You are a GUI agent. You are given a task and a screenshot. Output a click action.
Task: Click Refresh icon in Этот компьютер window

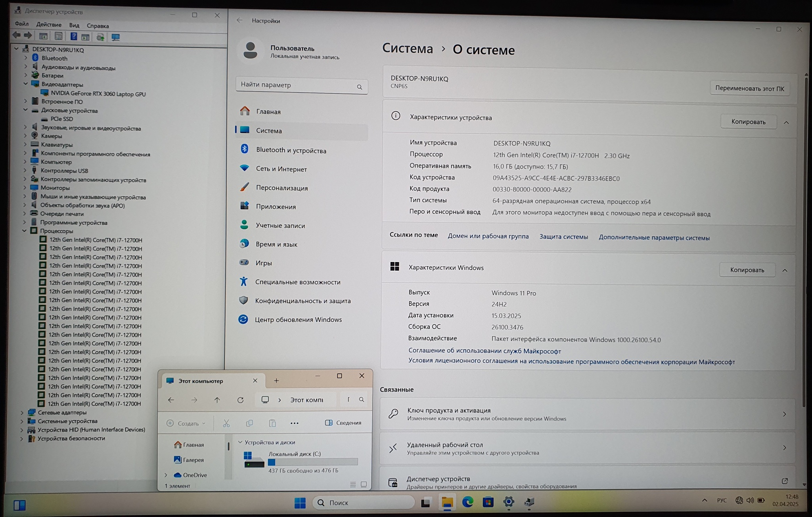point(240,400)
